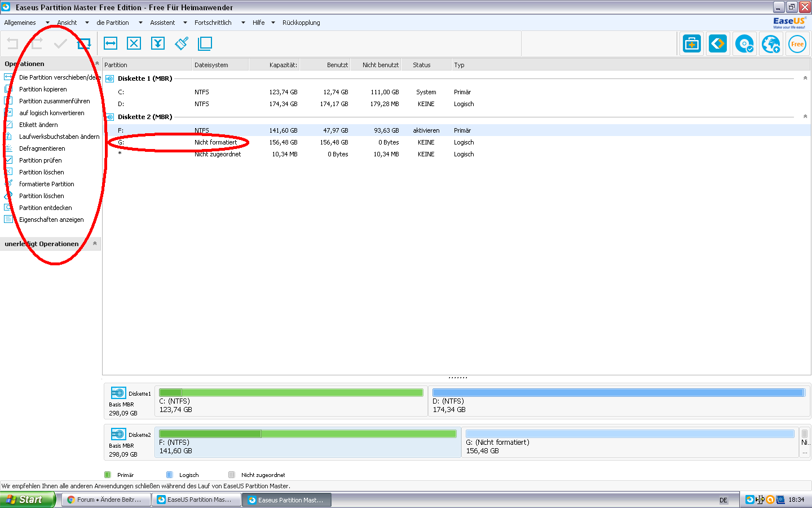Select 'formatierte Partition' operation

pos(46,184)
